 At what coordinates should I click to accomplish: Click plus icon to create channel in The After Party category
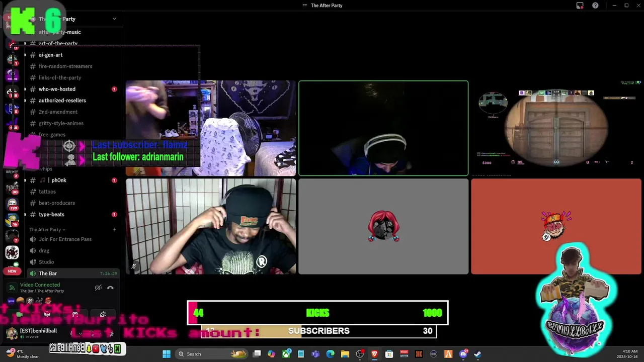[114, 230]
